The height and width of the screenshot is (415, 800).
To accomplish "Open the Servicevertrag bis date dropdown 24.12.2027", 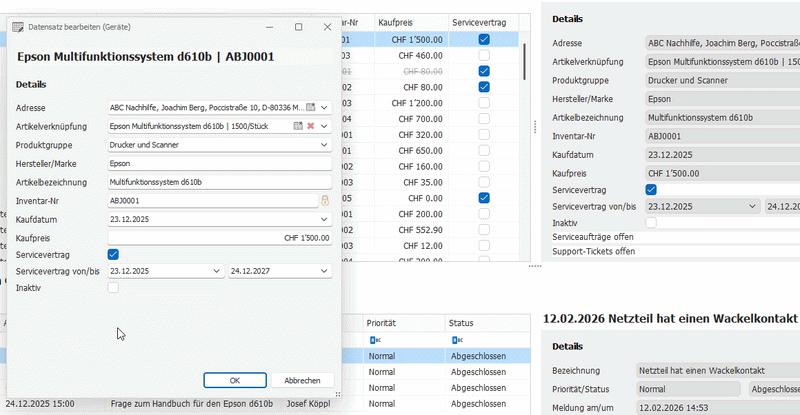I will (324, 271).
